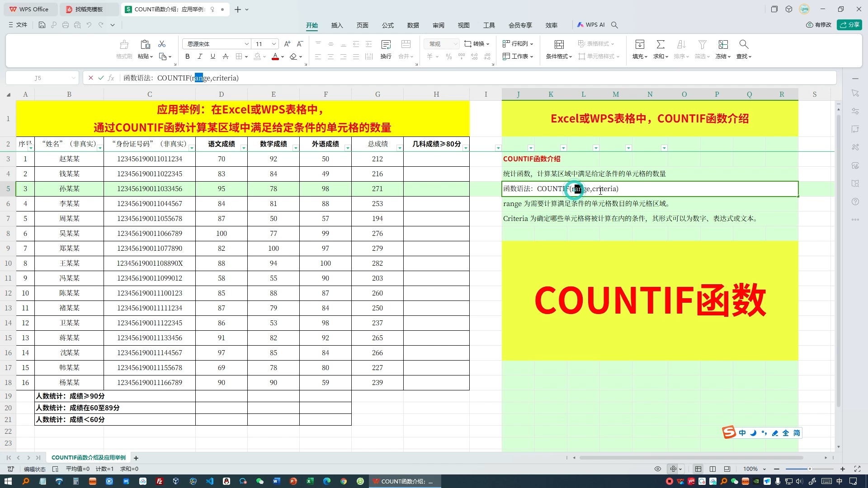Viewport: 868px width, 488px height.
Task: Switch to the 数据 ribbon tab
Action: click(413, 25)
